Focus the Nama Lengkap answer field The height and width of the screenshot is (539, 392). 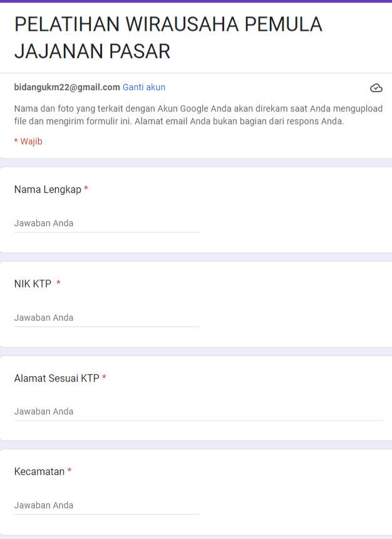106,224
